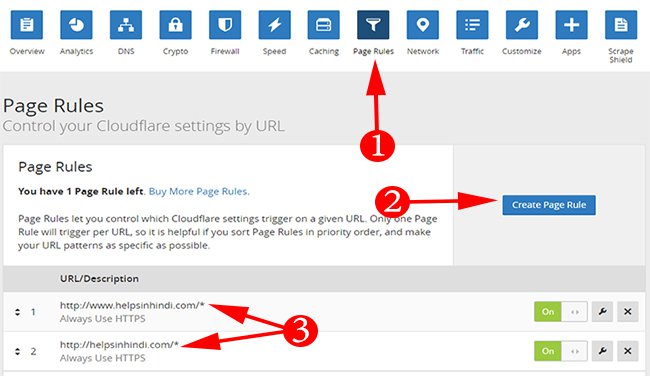650x376 pixels.
Task: Open the Apps plus icon
Action: click(x=571, y=25)
